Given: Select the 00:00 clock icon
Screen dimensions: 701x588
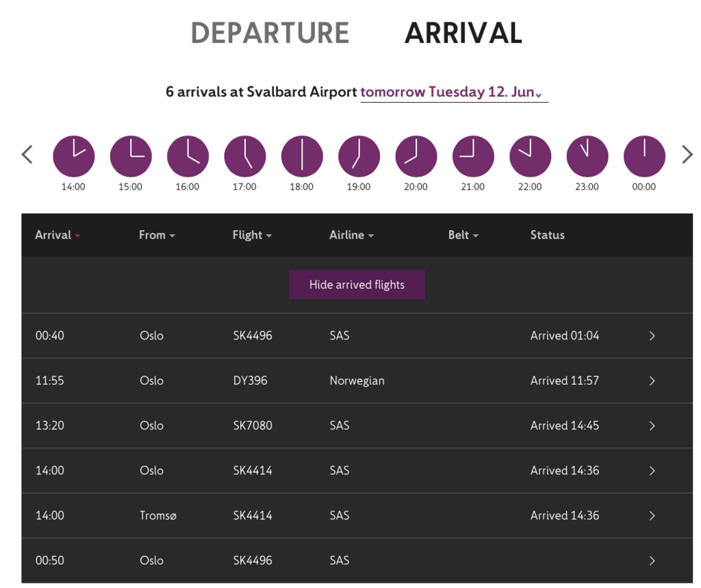Looking at the screenshot, I should [x=644, y=156].
